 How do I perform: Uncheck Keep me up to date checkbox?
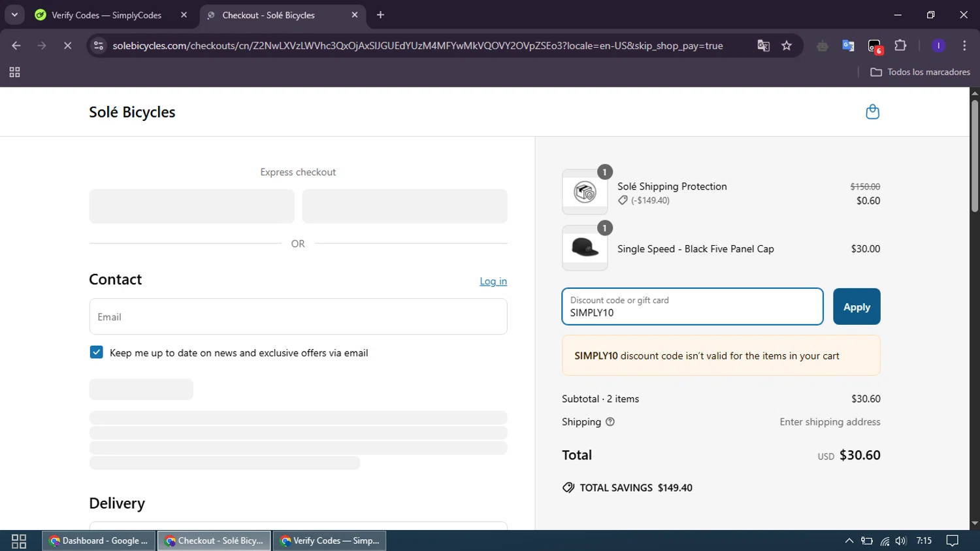(96, 352)
